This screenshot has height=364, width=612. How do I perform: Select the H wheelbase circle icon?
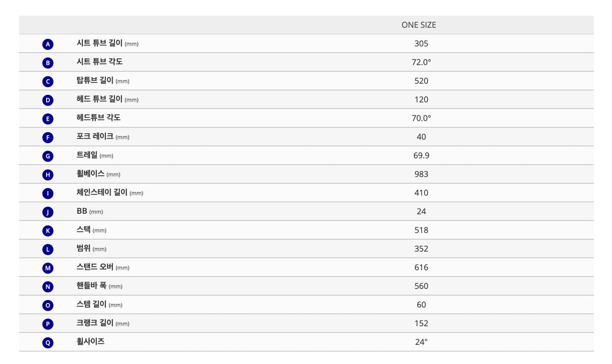click(x=48, y=175)
